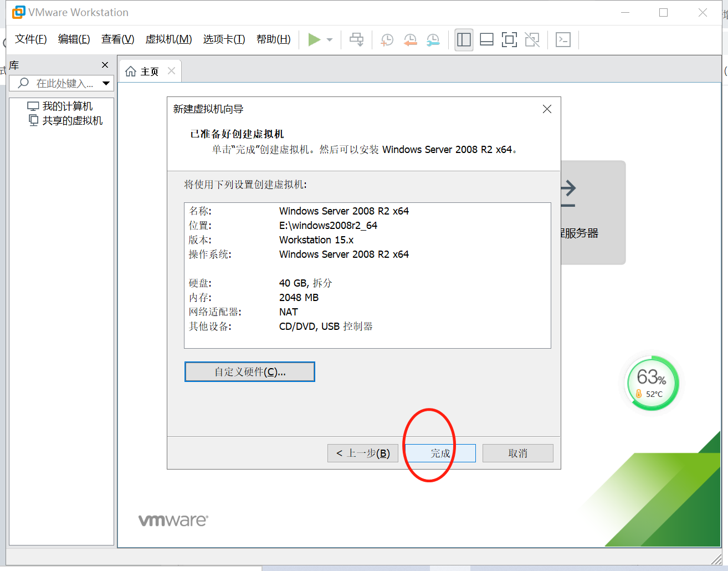The height and width of the screenshot is (571, 728).
Task: Open the 虚拟机(M) menu
Action: (168, 39)
